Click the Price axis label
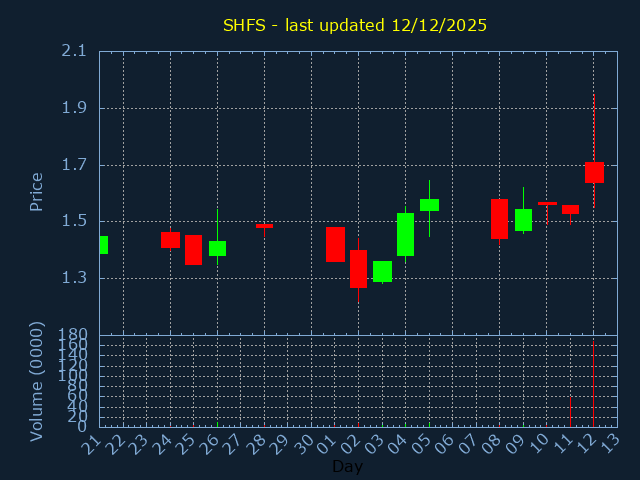Viewport: 640px width, 480px height. pos(37,191)
